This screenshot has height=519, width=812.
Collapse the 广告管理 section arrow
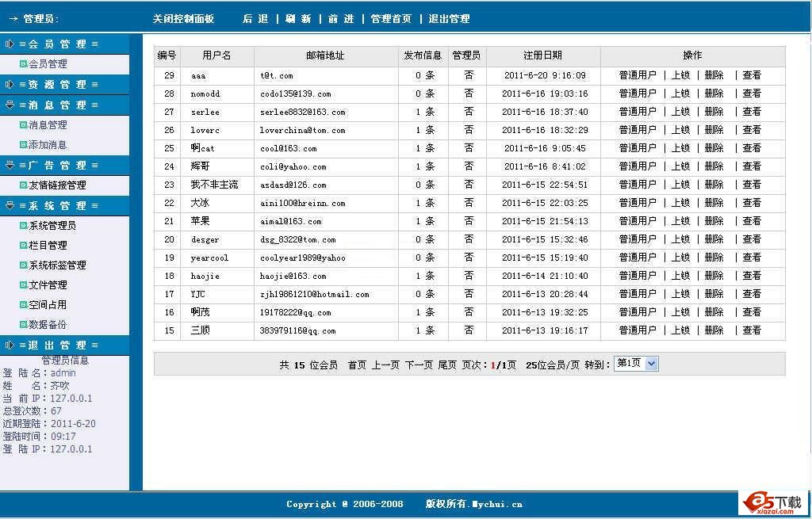click(x=10, y=165)
